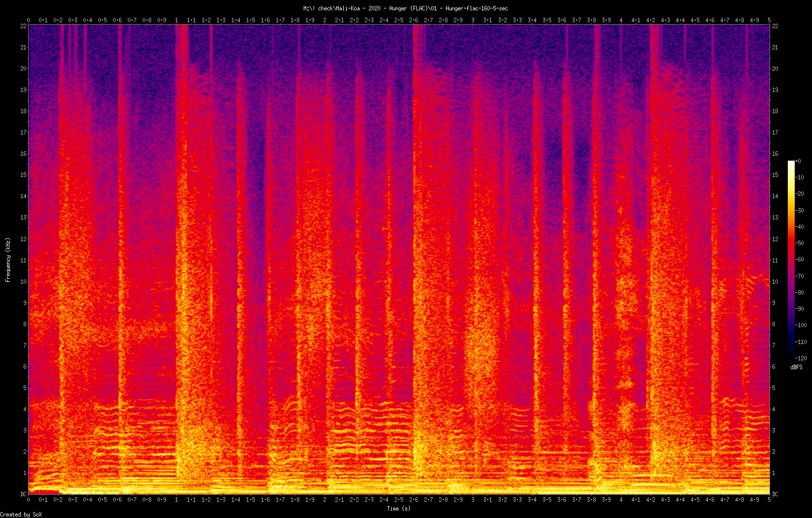This screenshot has height=518, width=812.
Task: Select the "+0" level on the color legend
Action: click(x=798, y=161)
